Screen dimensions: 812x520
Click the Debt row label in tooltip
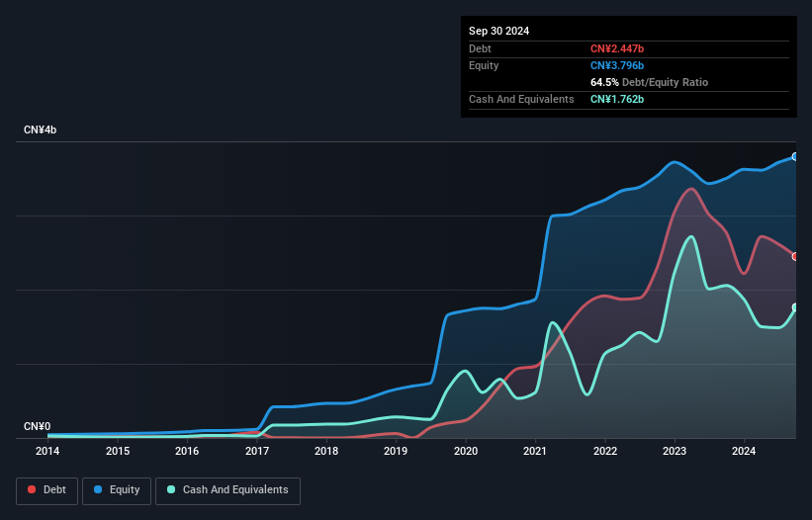coord(480,48)
